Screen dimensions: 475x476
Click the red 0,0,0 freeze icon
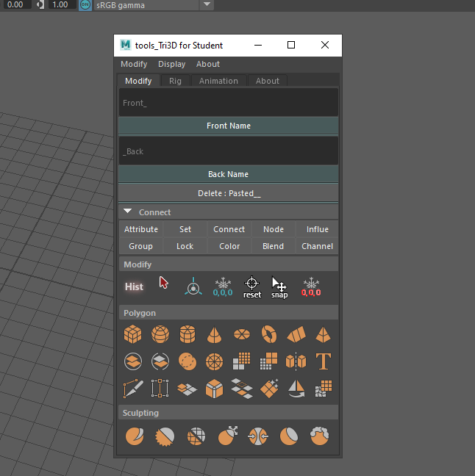pos(311,286)
